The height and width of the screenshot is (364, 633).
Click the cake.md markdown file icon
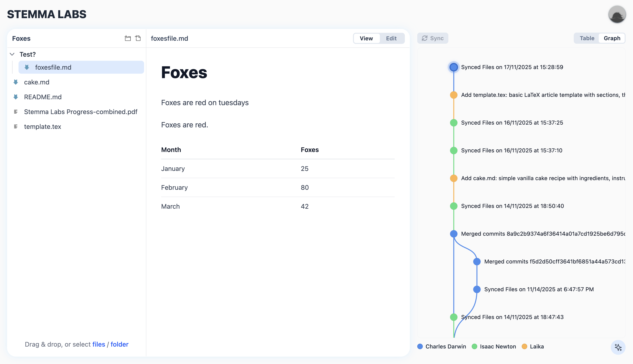(16, 82)
